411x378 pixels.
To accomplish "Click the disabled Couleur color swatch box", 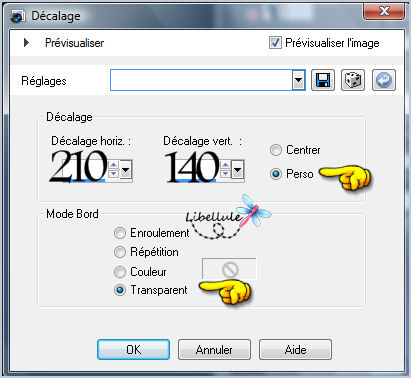I will (x=229, y=269).
